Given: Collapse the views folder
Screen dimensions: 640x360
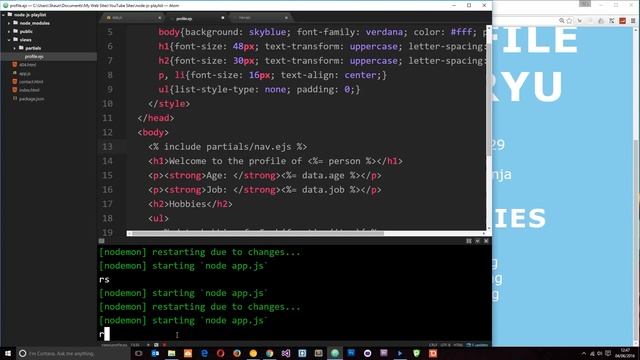Looking at the screenshot, I should [x=9, y=40].
